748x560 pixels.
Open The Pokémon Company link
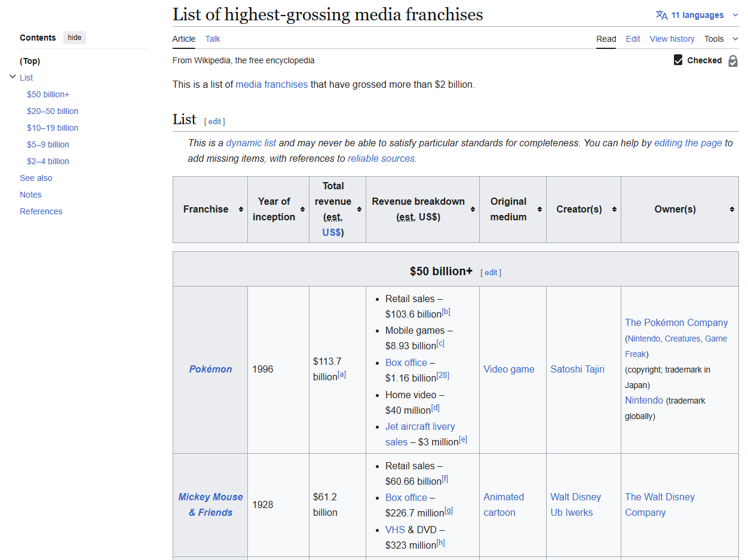click(676, 322)
